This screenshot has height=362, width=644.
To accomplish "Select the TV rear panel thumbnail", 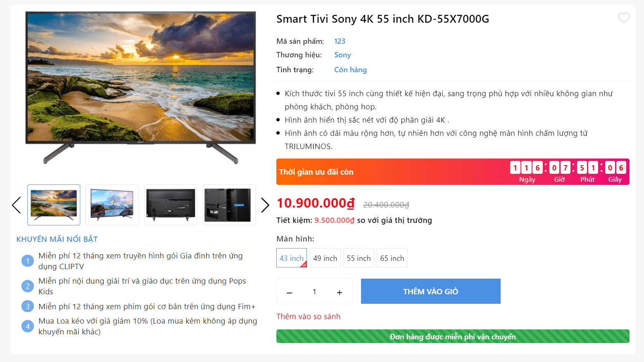I will [171, 205].
